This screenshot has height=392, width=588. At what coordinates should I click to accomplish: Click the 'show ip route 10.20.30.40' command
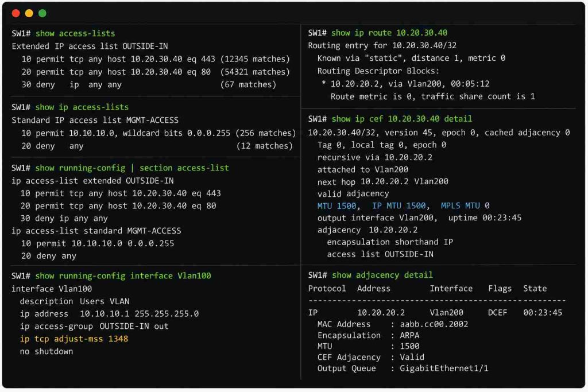389,33
